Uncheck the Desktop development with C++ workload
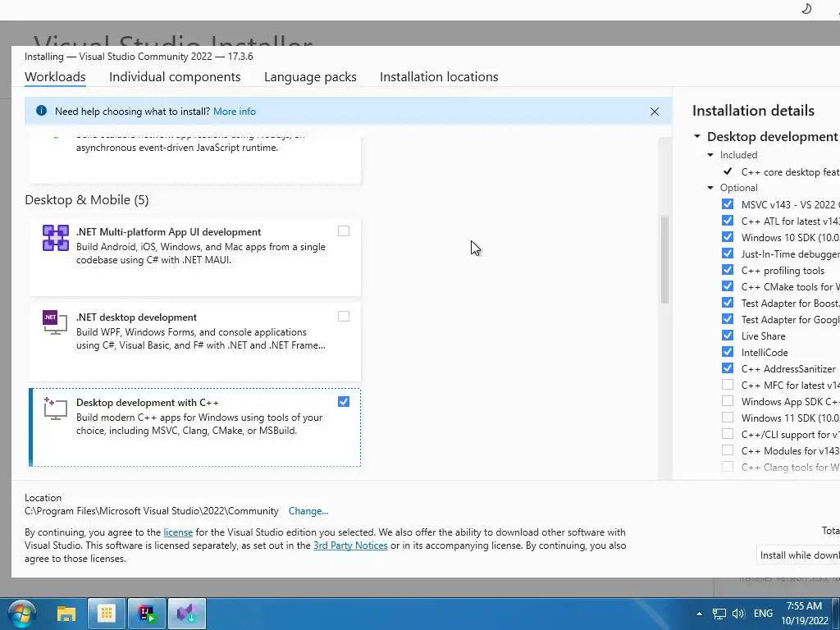Viewport: 840px width, 630px height. tap(344, 402)
